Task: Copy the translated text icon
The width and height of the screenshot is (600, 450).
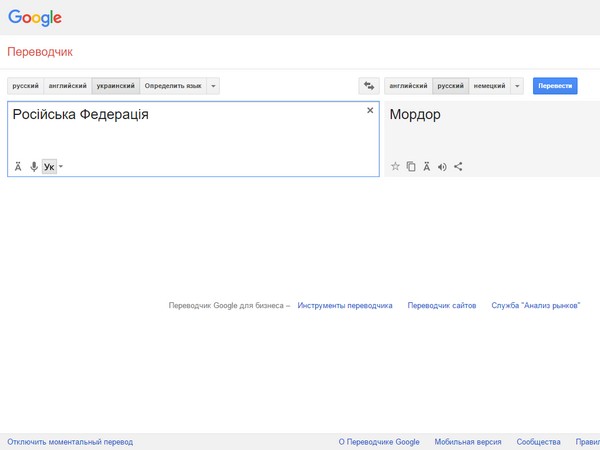Action: coord(411,167)
